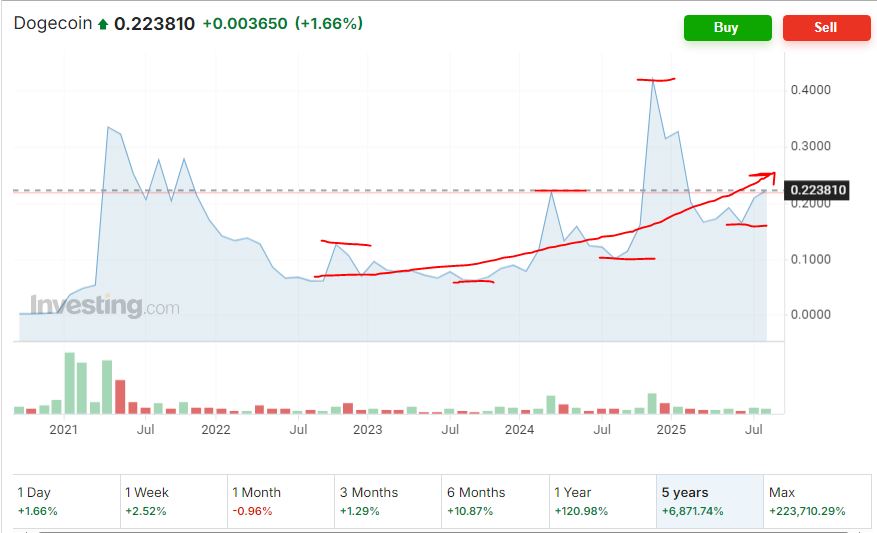Click the +0.003650 price change value
Viewport: 877px width, 533px height.
245,23
